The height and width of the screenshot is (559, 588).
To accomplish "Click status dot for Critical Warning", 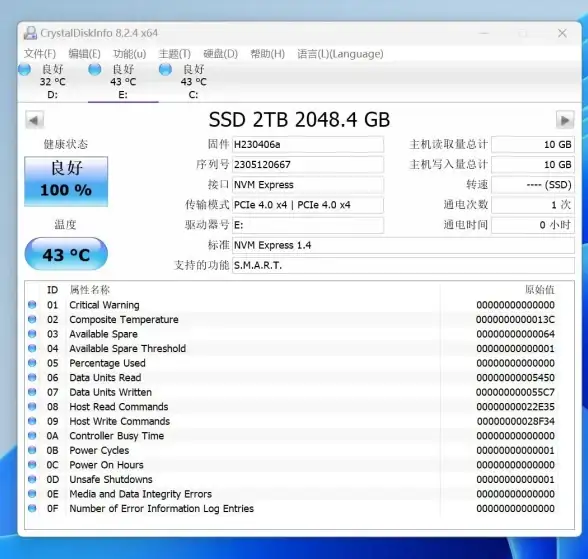I will [32, 304].
